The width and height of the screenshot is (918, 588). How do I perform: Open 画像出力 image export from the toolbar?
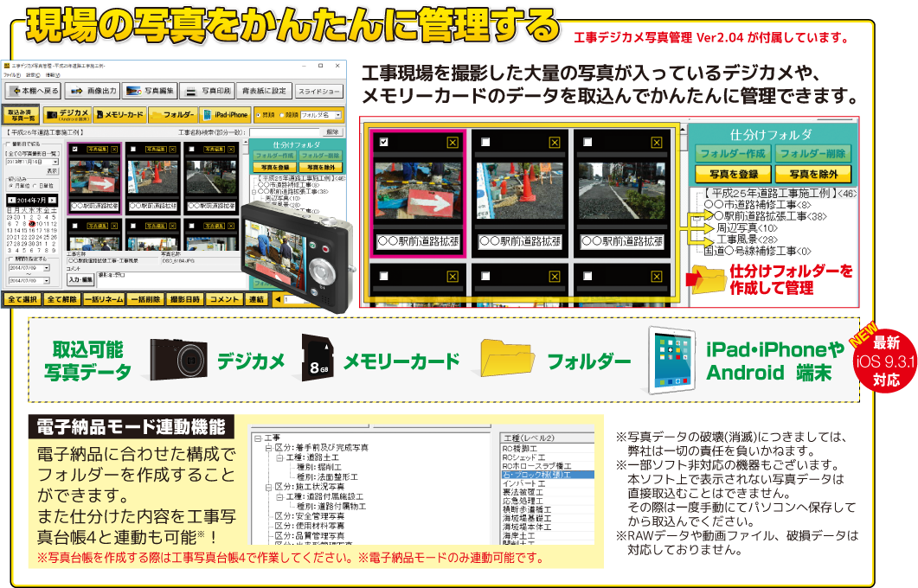coord(93,92)
